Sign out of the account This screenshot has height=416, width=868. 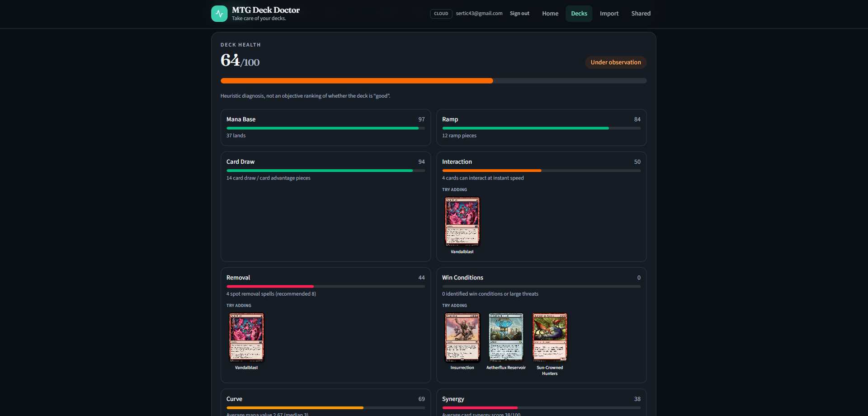pos(519,14)
